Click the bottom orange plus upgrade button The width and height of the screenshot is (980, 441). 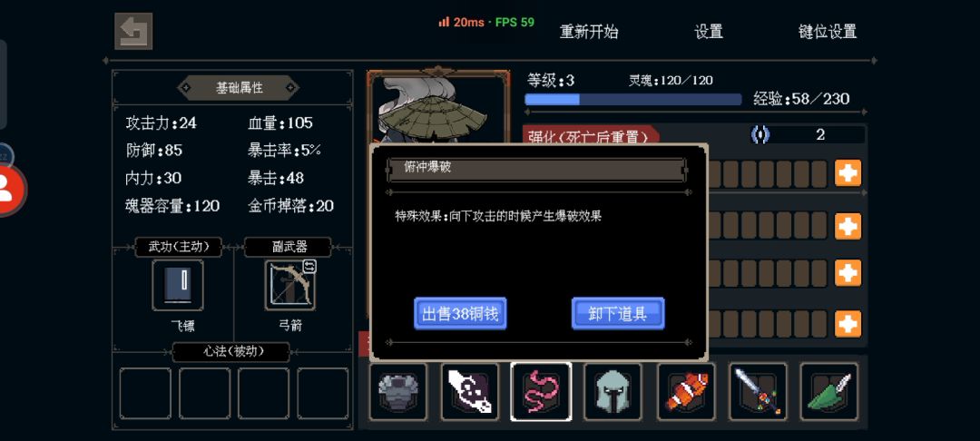click(x=848, y=324)
